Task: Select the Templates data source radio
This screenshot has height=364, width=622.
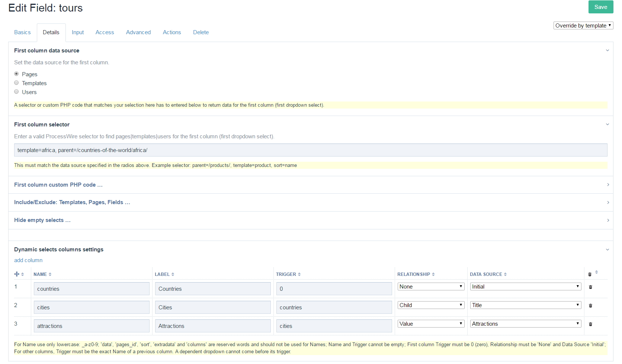Action: 16,83
